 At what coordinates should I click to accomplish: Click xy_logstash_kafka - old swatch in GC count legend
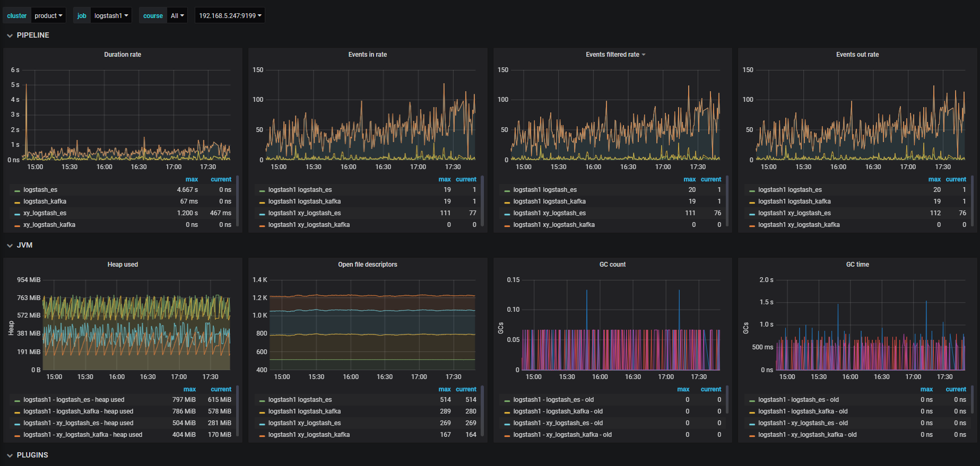pos(507,435)
